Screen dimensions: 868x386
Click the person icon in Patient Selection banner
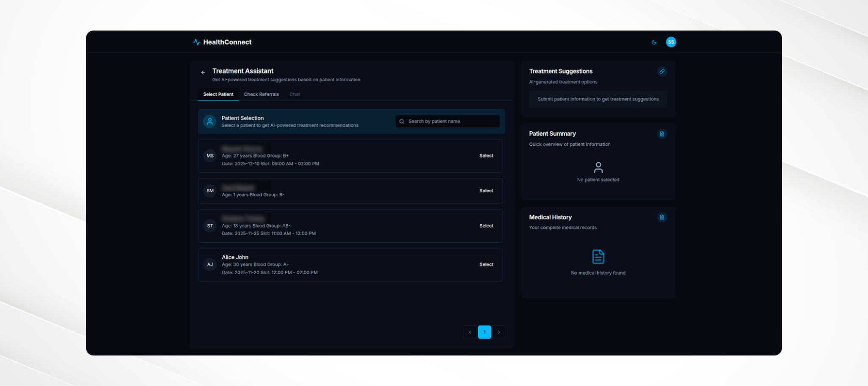point(210,122)
